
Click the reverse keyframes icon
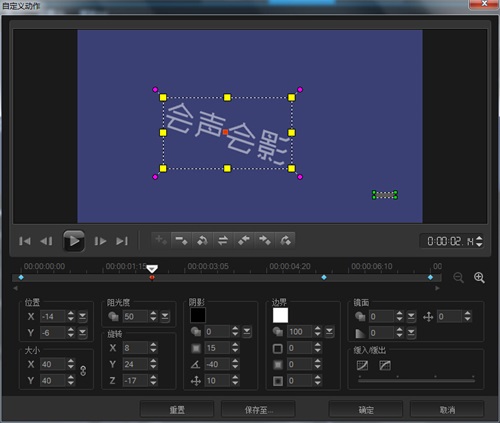(x=202, y=240)
